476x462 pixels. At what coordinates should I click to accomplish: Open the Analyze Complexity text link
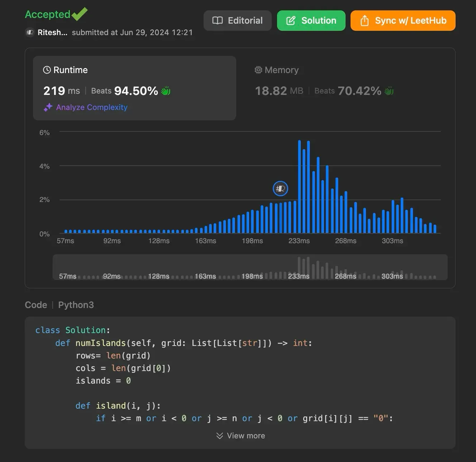coord(92,107)
